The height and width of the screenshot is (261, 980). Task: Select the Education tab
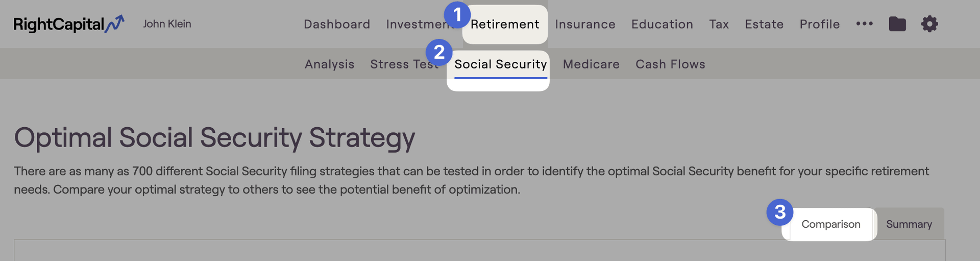click(x=662, y=24)
